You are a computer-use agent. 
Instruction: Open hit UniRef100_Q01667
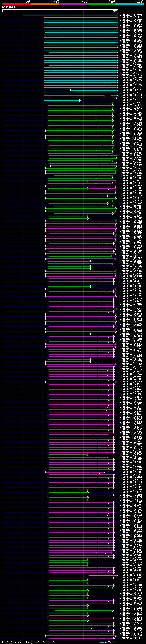point(131,25)
